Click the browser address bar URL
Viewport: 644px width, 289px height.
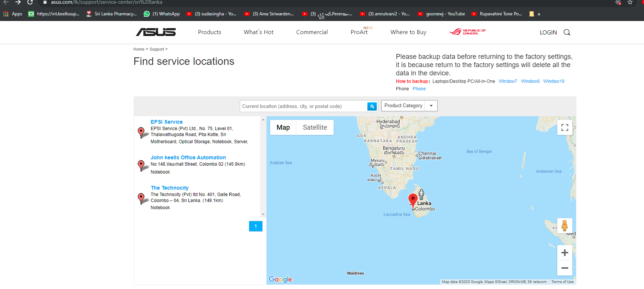pos(107,2)
